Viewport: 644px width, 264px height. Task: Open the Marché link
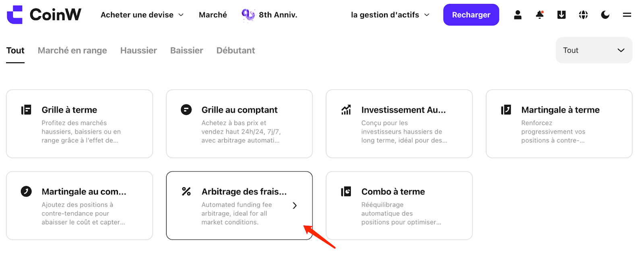click(x=213, y=15)
